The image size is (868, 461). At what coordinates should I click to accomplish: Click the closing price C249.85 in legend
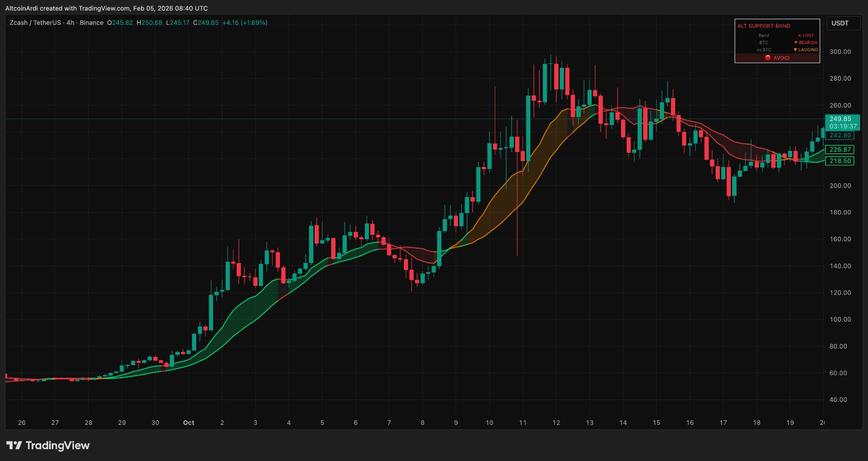(x=206, y=23)
